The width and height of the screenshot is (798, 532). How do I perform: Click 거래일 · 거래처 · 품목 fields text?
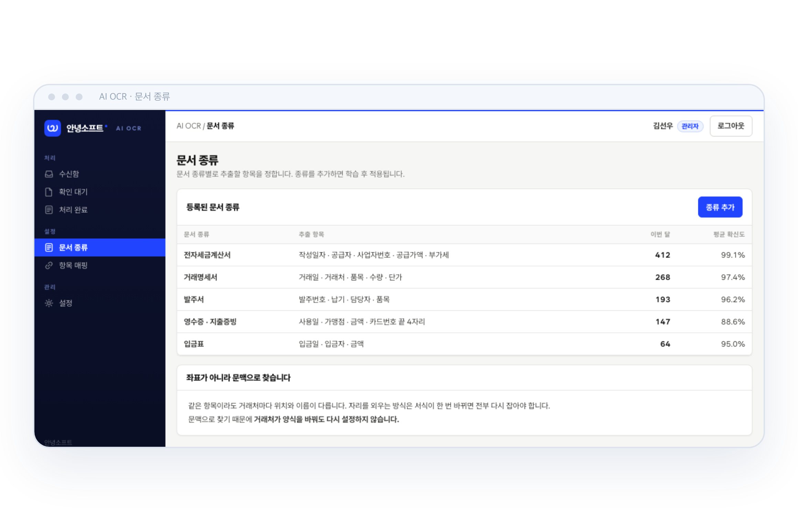pyautogui.click(x=350, y=277)
